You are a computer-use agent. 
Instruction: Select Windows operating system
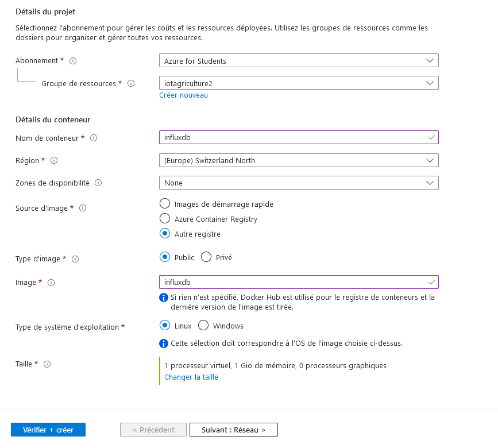(203, 326)
